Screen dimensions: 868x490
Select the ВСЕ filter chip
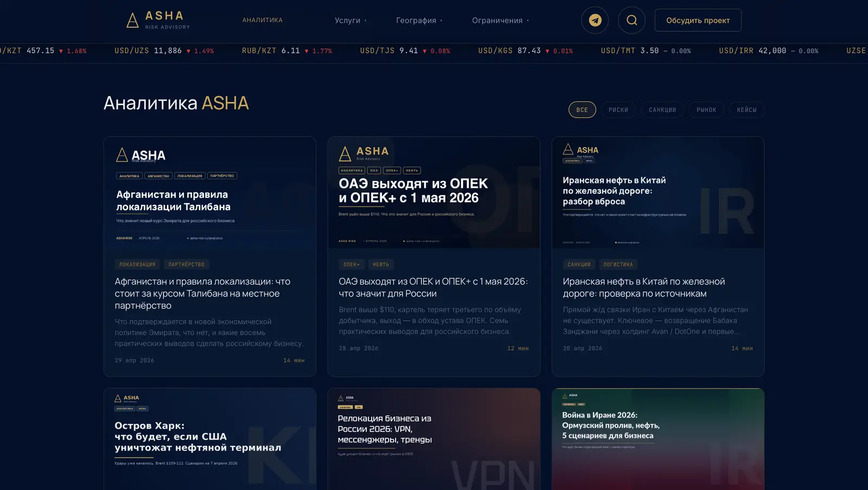[582, 110]
